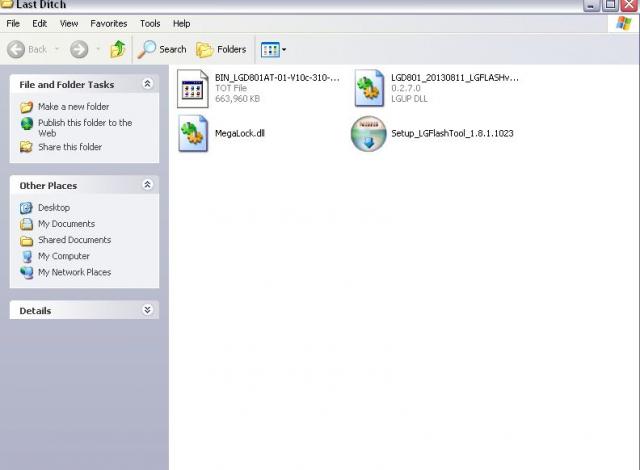This screenshot has height=470, width=640.
Task: Select the LGD801 LGUP DLL file icon
Action: coord(368,88)
